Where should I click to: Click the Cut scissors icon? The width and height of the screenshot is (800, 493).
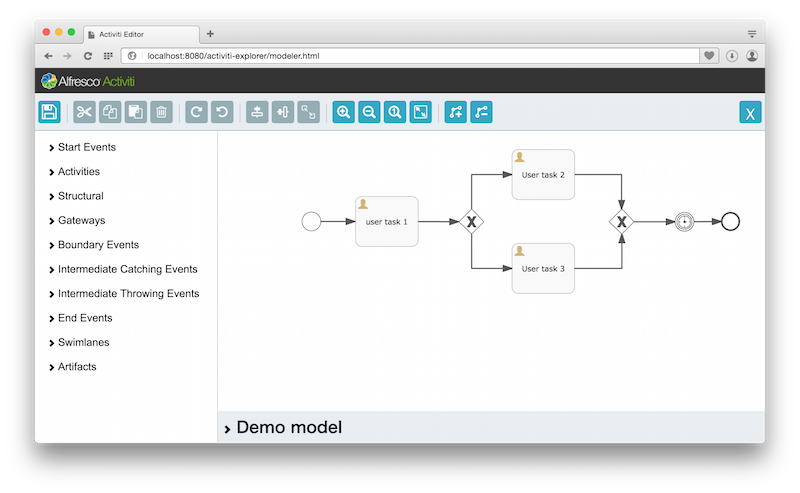(x=84, y=113)
